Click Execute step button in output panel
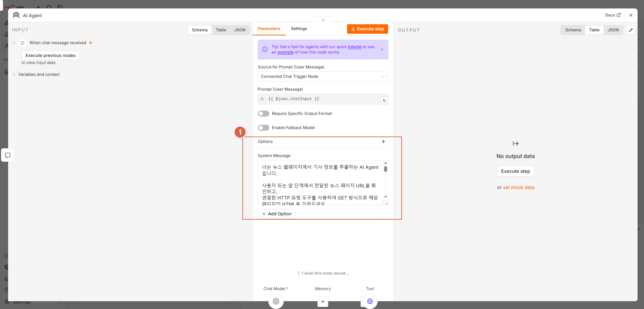Viewport: 644px width, 309px height. [x=515, y=171]
